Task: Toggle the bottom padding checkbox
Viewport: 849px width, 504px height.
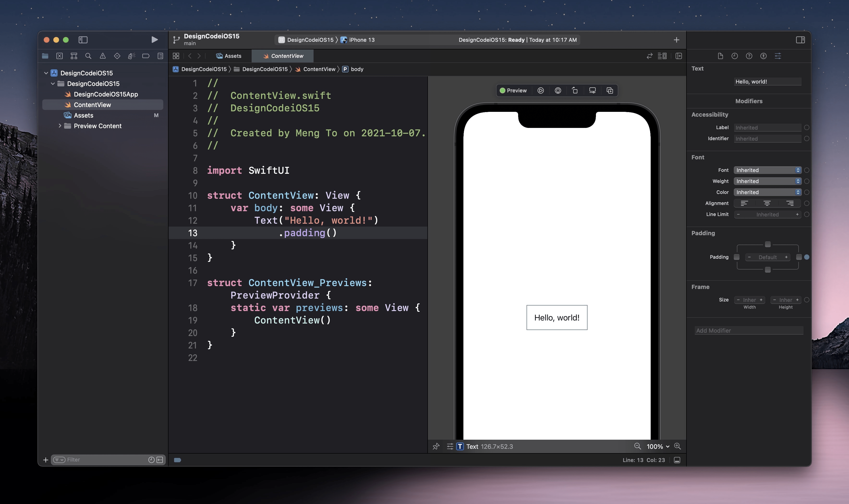Action: point(767,270)
